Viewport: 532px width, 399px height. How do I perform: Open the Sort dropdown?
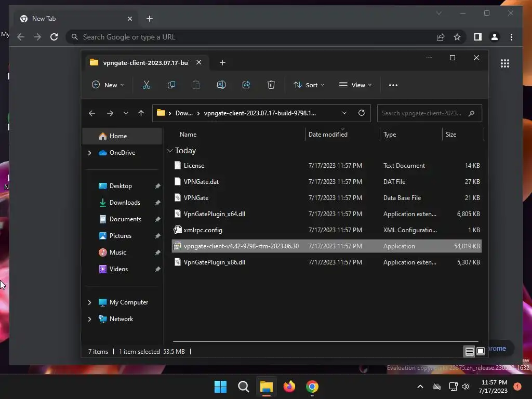tap(309, 85)
